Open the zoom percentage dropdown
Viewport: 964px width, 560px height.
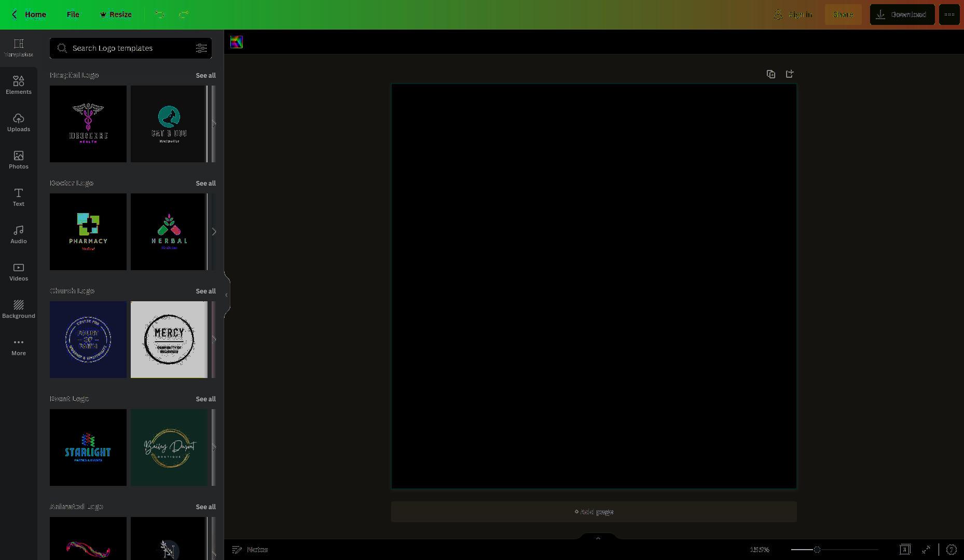pyautogui.click(x=760, y=550)
